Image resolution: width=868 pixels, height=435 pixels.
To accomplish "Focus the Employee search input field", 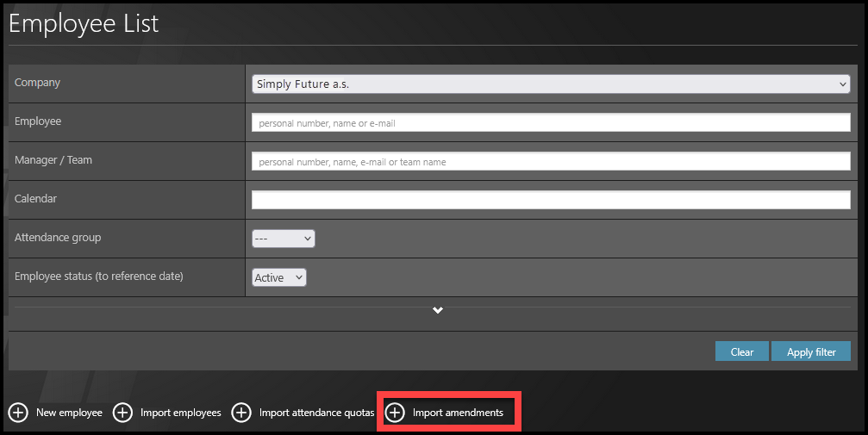I will (x=551, y=123).
